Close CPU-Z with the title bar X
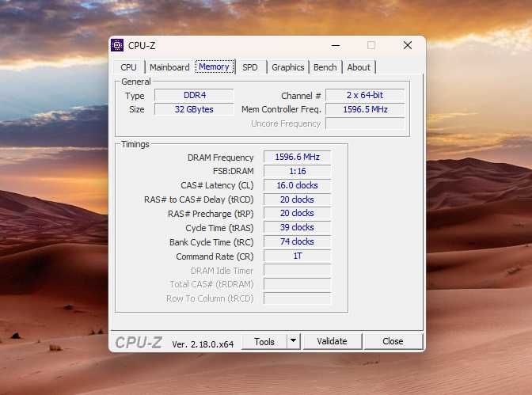This screenshot has height=395, width=532. coord(408,45)
